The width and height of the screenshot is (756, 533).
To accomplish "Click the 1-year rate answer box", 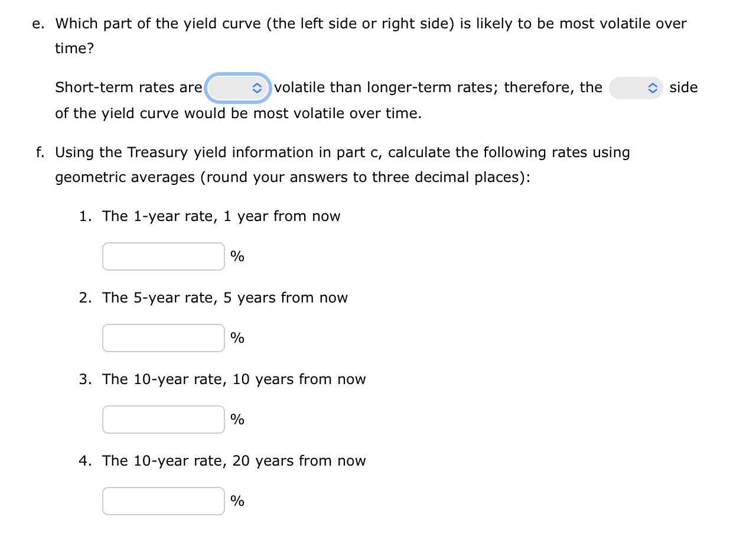I will [163, 256].
